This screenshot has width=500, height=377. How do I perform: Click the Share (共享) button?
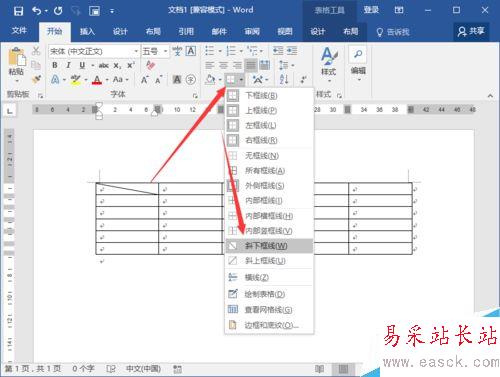(471, 32)
